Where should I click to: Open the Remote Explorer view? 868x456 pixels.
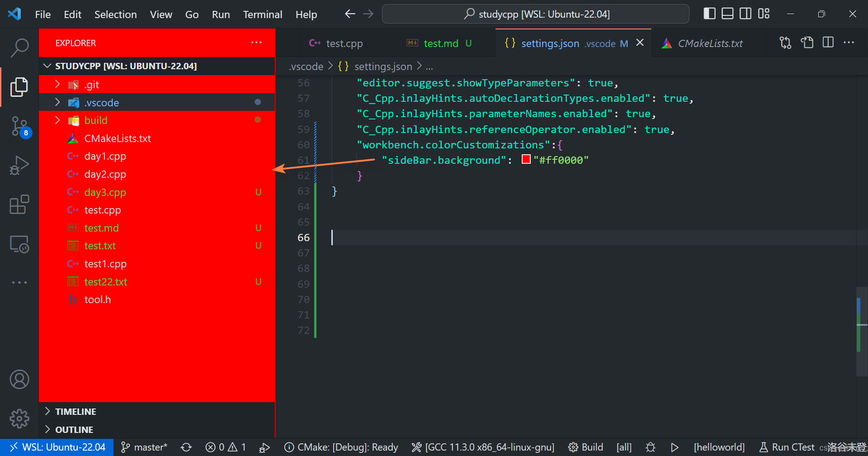19,244
